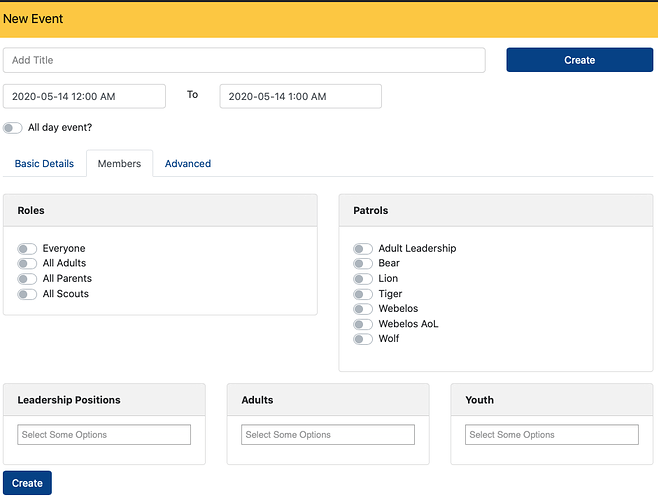Enable the Bear patrol switch
Viewport: 658px width, 500px height.
coord(363,264)
